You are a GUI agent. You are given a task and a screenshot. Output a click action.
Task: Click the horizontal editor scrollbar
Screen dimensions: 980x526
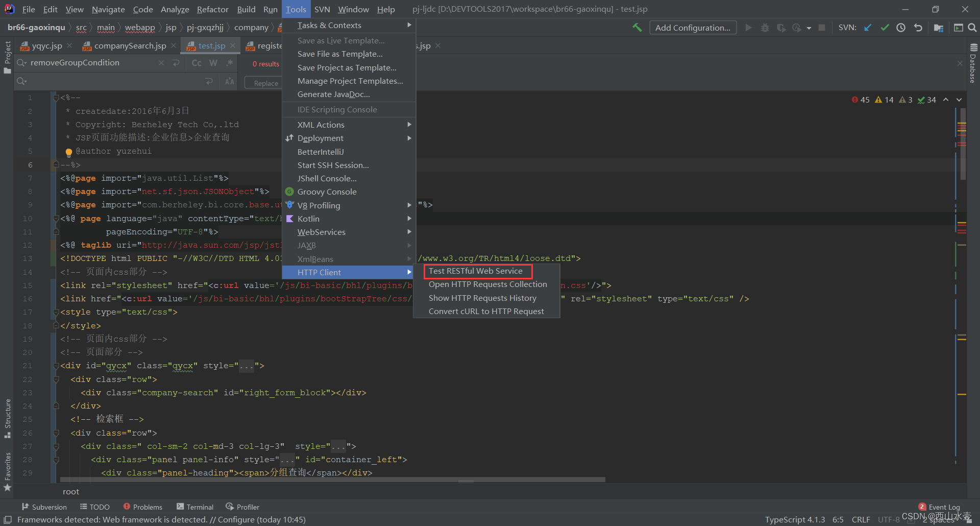[332, 480]
